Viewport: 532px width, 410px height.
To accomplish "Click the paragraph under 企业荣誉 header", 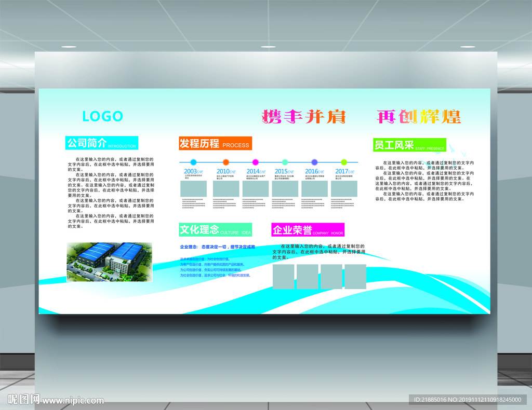I will pos(319,252).
